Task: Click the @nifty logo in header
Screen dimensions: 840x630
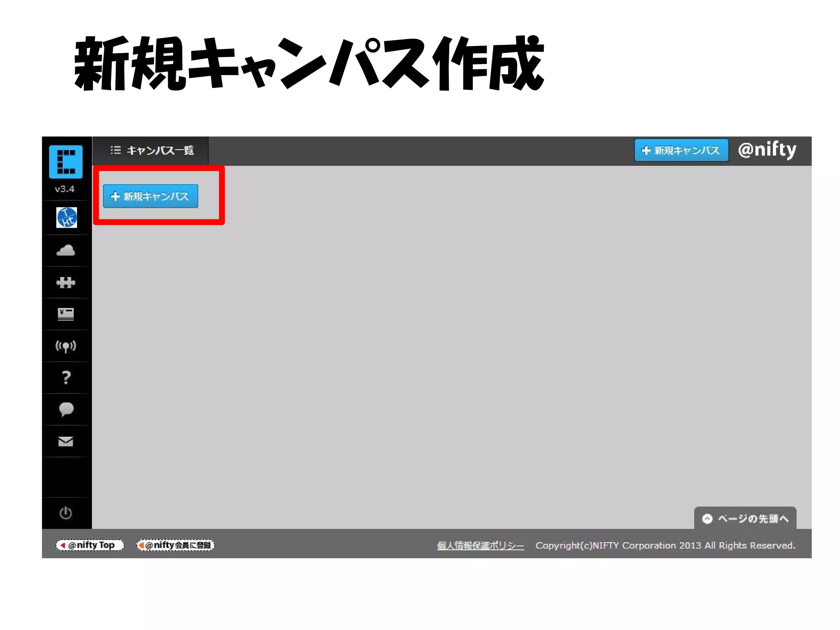Action: [x=767, y=150]
